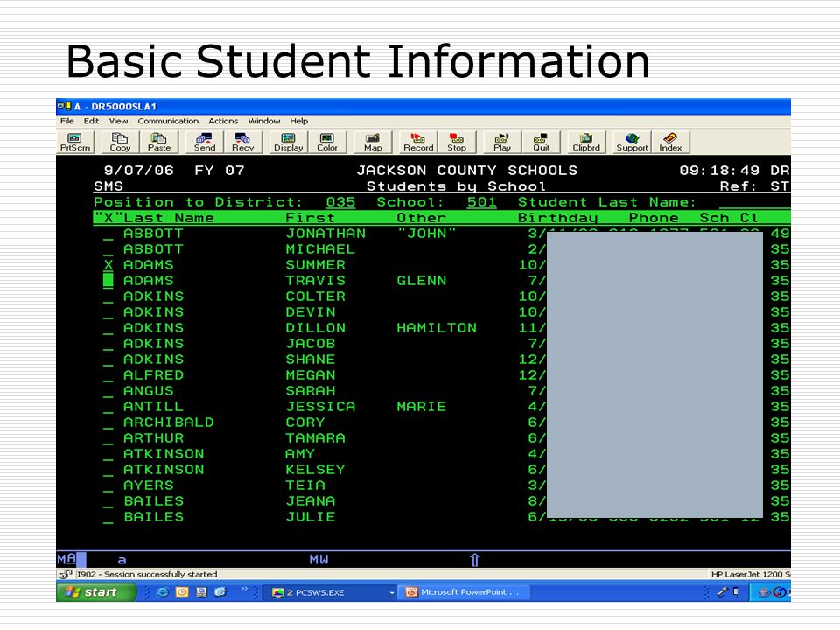
Task: Open the Color toolbar icon
Action: 326,142
